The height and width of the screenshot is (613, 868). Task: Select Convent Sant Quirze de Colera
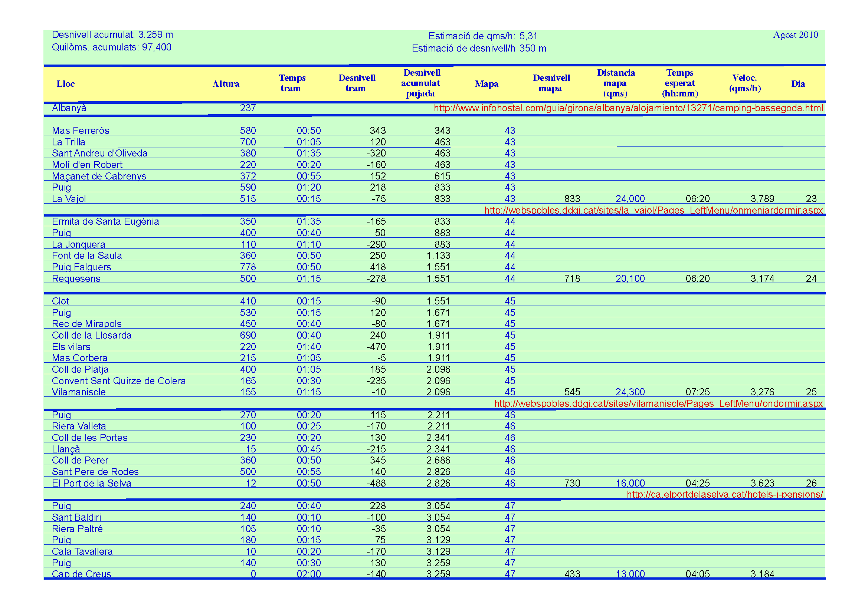119,381
